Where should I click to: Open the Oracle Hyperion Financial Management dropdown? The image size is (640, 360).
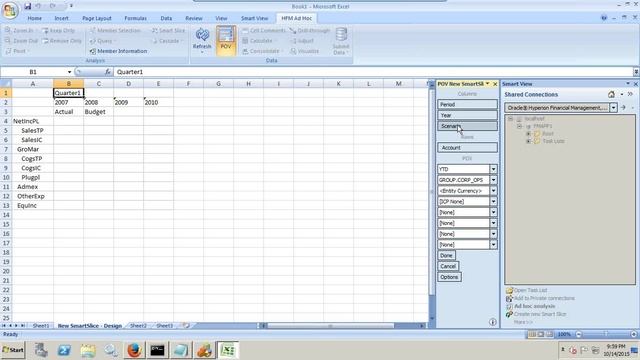pos(613,108)
